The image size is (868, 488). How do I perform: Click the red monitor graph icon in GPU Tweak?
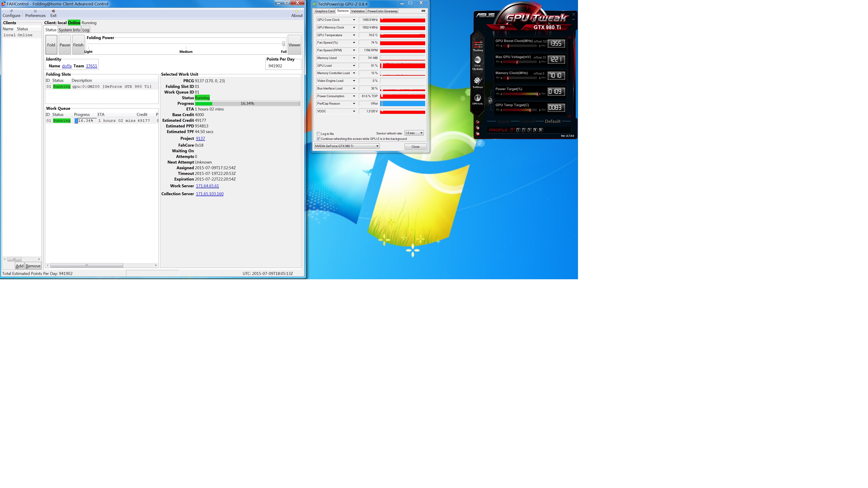click(x=477, y=134)
